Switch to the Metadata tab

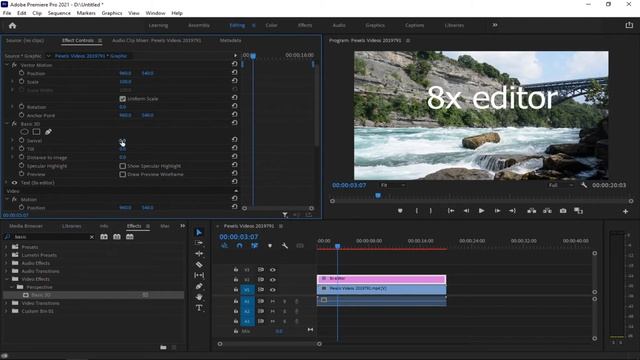[230, 40]
